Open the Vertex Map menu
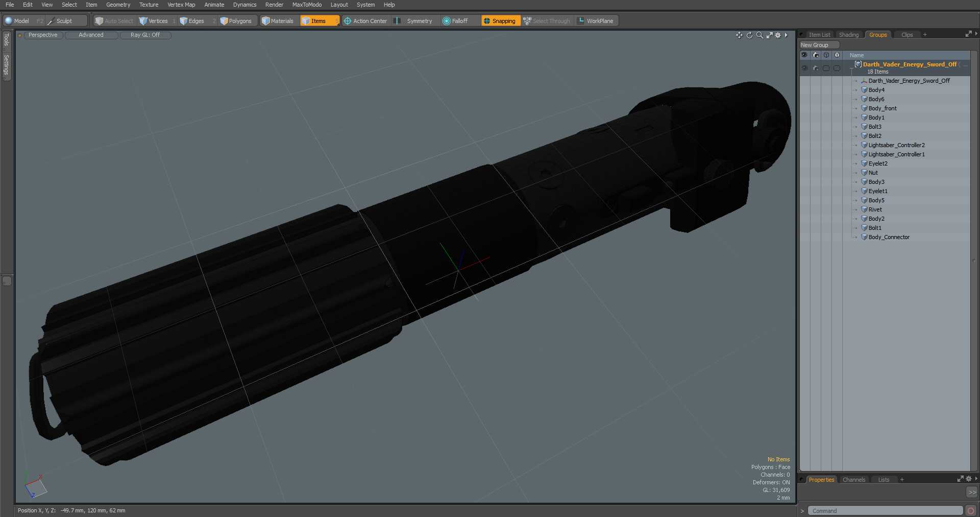This screenshot has height=517, width=980. 181,5
